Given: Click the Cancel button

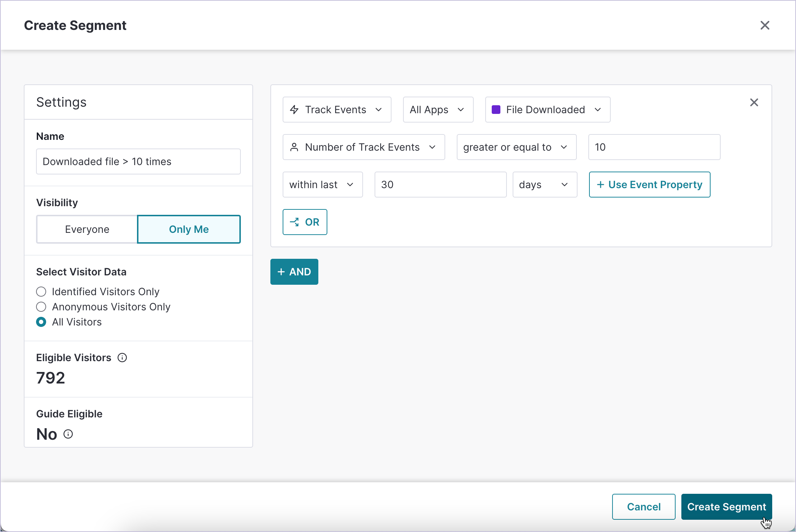Looking at the screenshot, I should [x=643, y=506].
